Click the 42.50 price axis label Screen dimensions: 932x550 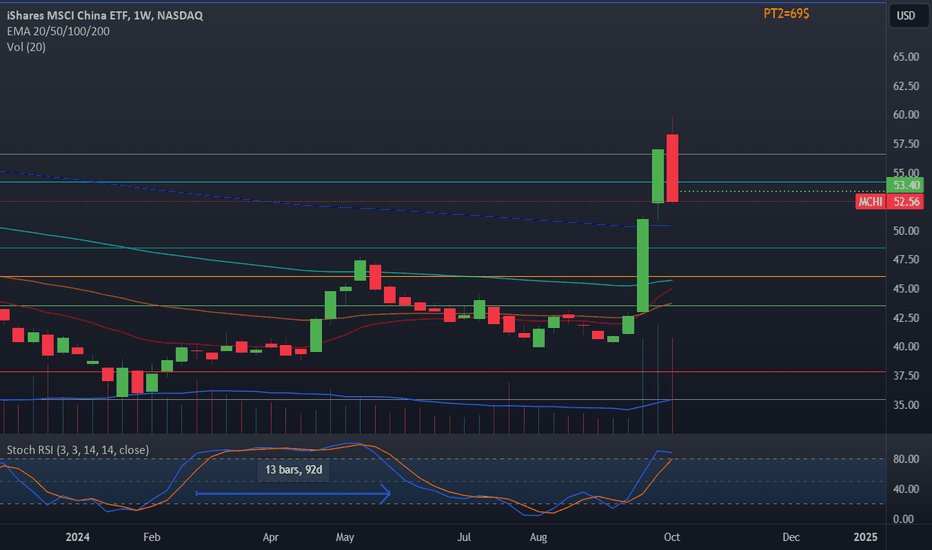906,318
